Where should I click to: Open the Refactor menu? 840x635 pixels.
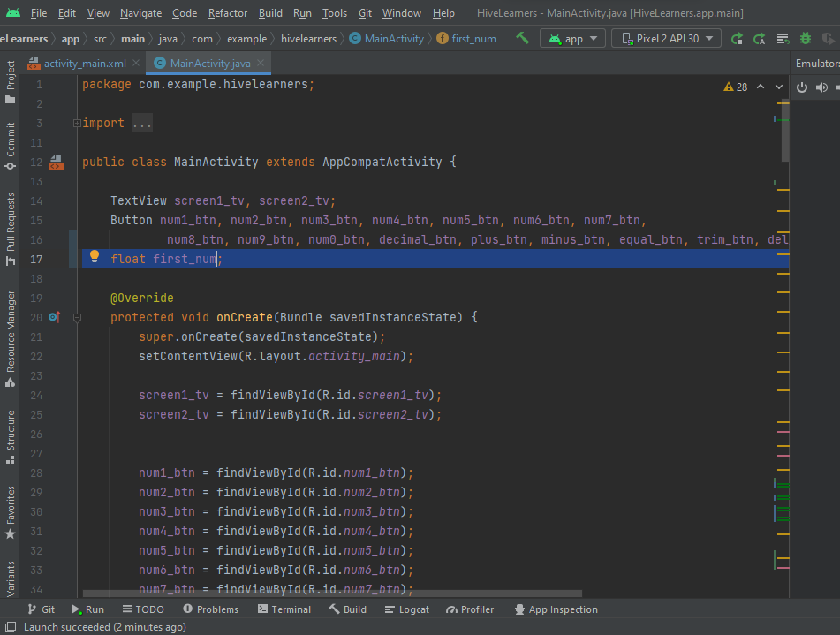pos(228,13)
